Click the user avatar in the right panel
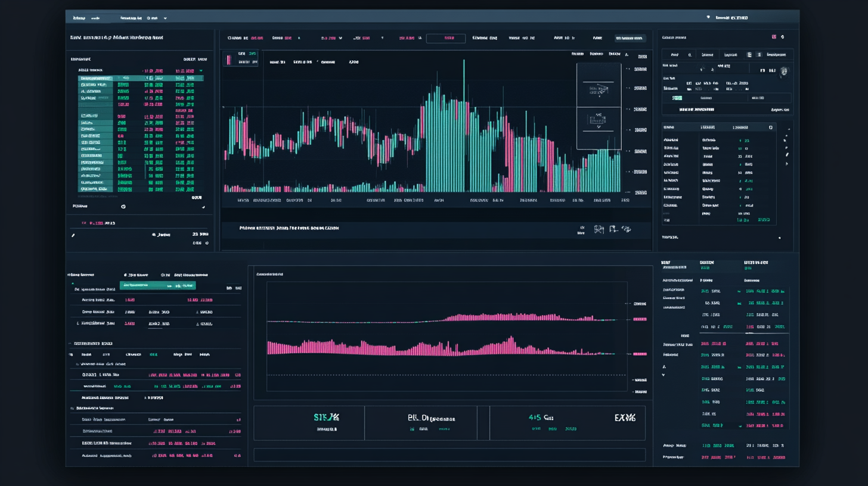This screenshot has height=486, width=868. tap(785, 71)
